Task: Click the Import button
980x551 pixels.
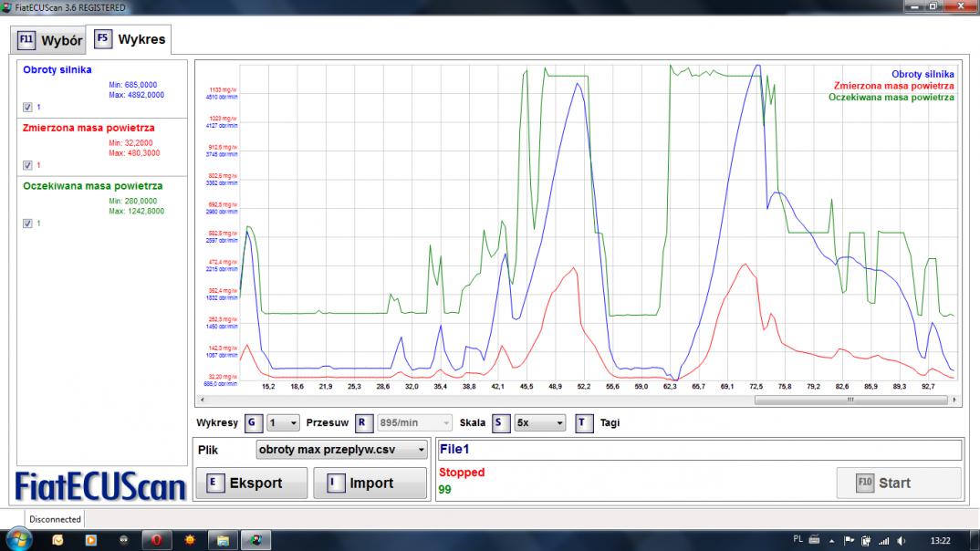Action: coord(370,483)
